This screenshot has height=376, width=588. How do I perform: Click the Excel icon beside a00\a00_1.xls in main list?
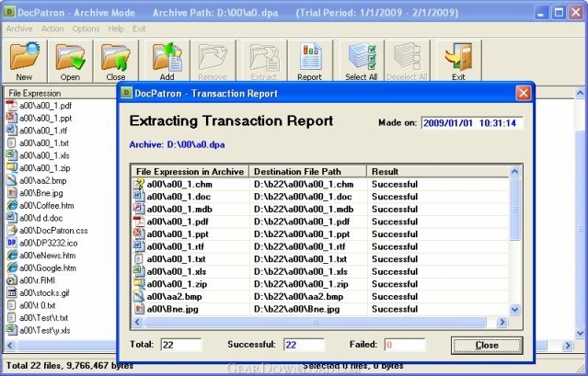pyautogui.click(x=12, y=155)
